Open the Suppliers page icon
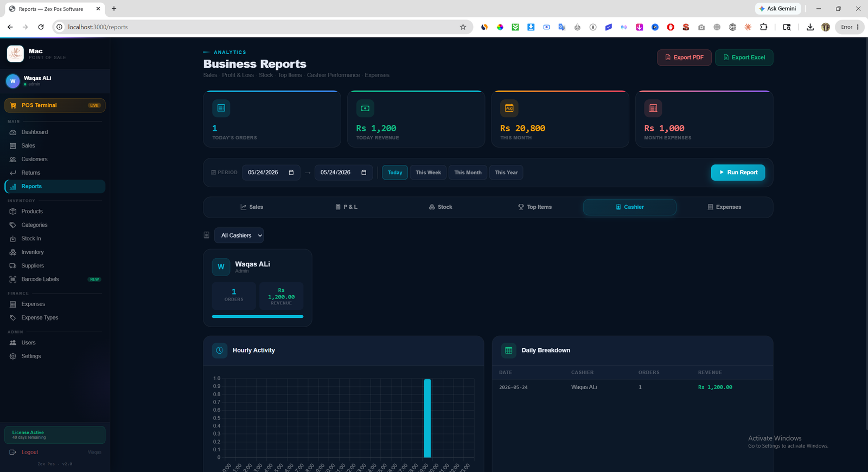Image resolution: width=868 pixels, height=472 pixels. tap(13, 266)
